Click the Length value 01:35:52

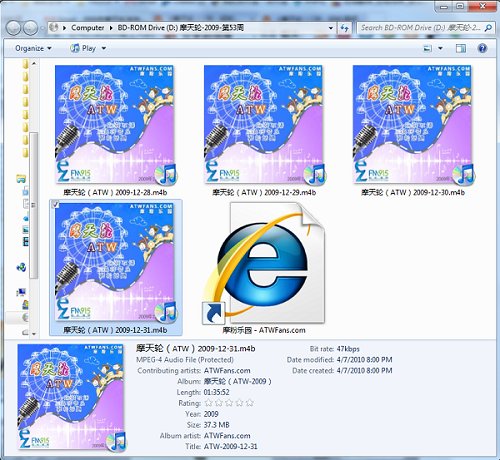[x=217, y=392]
